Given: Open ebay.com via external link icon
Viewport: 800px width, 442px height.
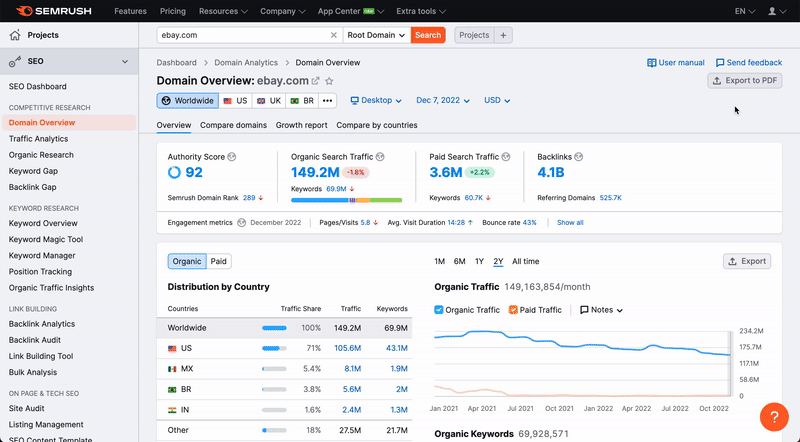Looking at the screenshot, I should pyautogui.click(x=316, y=81).
